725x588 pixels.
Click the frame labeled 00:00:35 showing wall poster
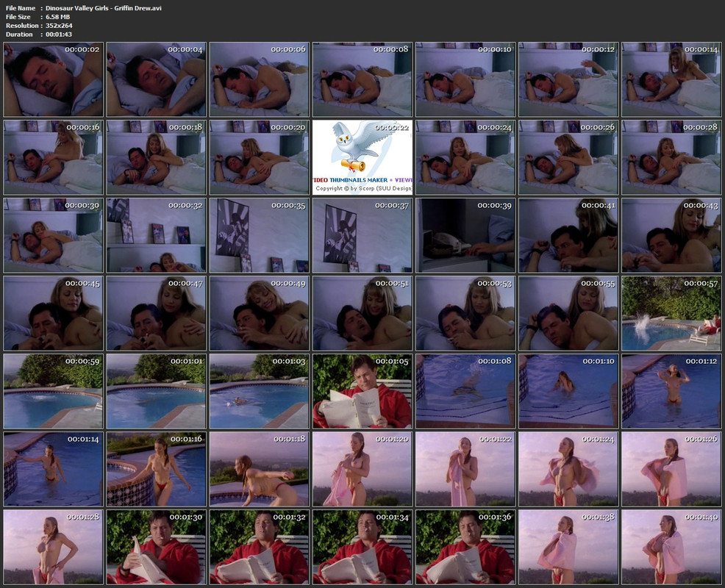(x=259, y=235)
